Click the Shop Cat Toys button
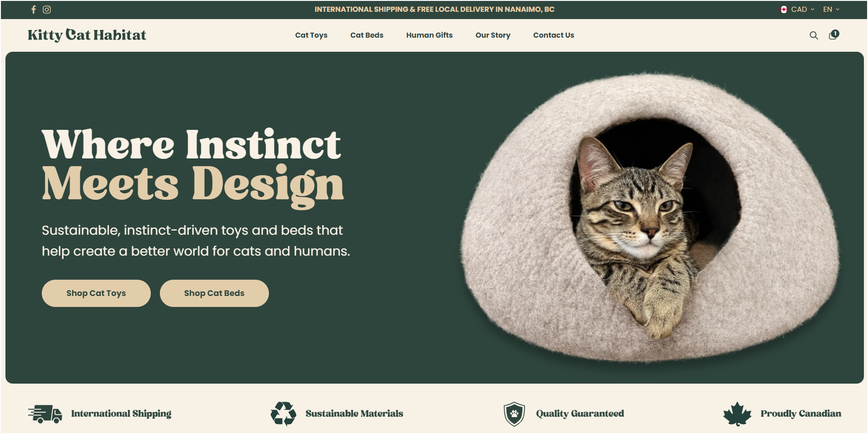Viewport: 868px width, 434px height. (x=96, y=293)
